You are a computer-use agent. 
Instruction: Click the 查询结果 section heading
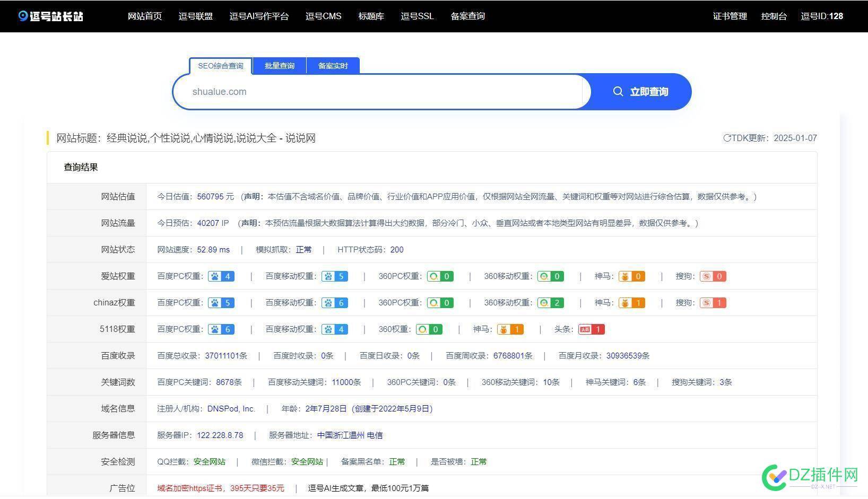[81, 168]
